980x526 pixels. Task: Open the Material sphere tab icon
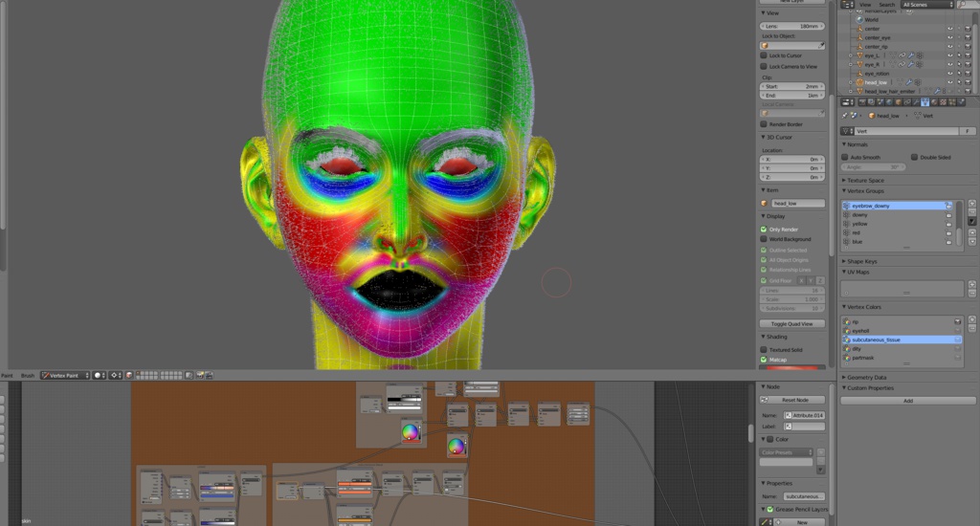click(x=934, y=102)
